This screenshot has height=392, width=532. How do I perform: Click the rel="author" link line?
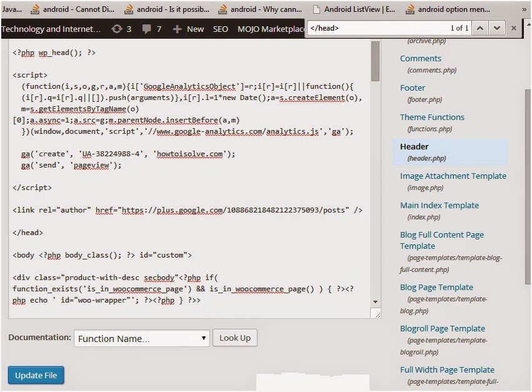point(188,210)
